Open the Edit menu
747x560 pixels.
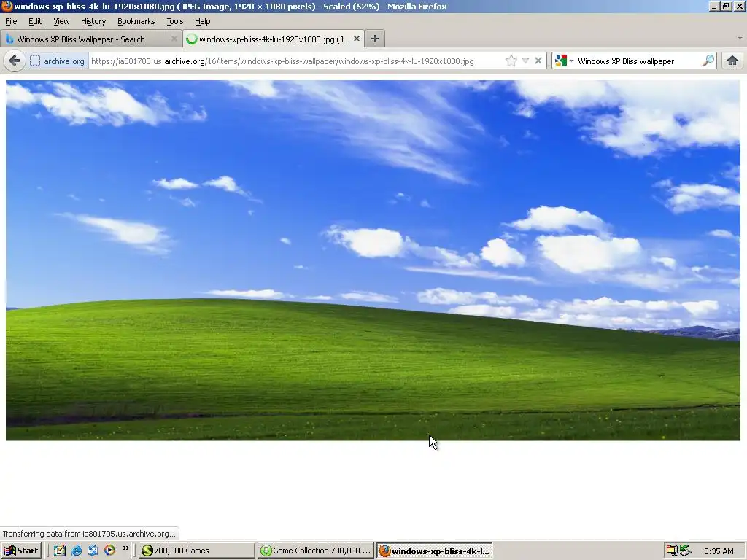click(x=35, y=21)
